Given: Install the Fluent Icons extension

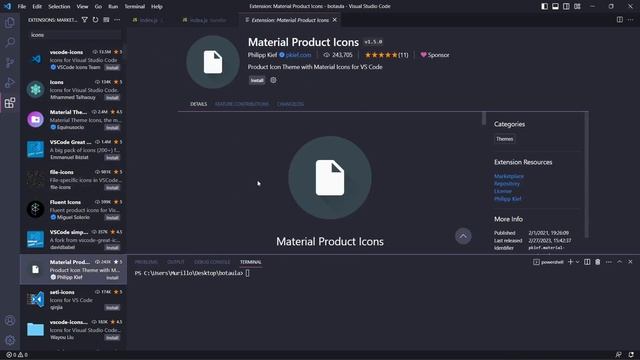Looking at the screenshot, I should click(x=112, y=218).
